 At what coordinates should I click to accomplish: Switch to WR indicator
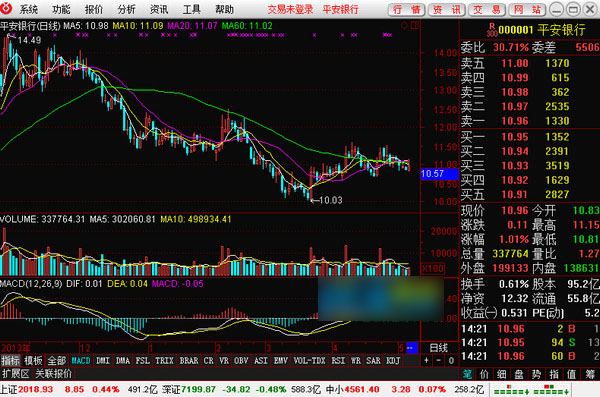(x=356, y=361)
